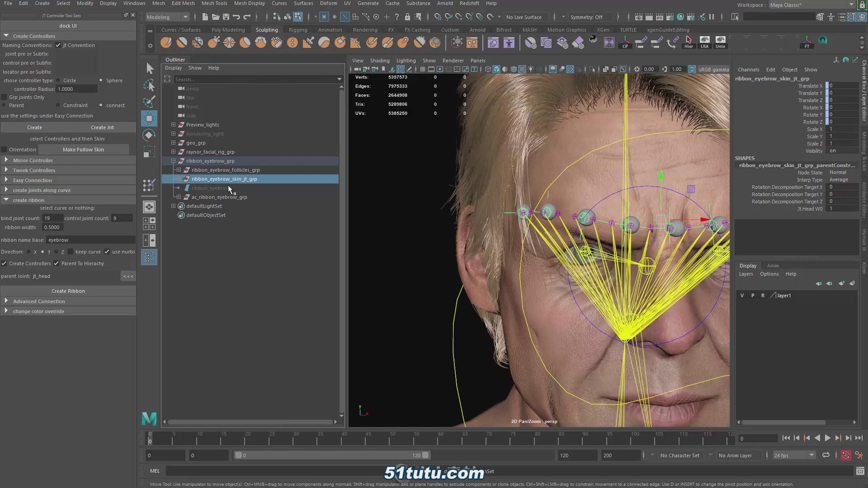Click the Create Jnt button

click(102, 127)
